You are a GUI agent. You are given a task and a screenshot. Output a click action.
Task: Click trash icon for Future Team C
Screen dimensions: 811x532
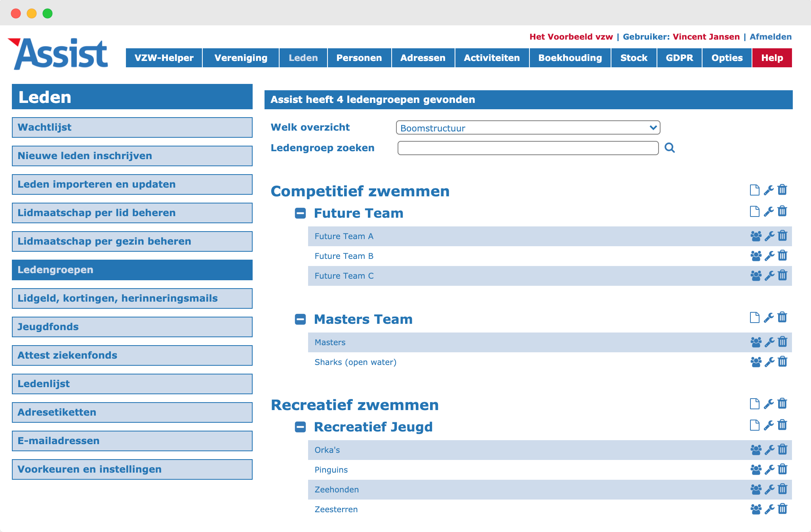(782, 275)
